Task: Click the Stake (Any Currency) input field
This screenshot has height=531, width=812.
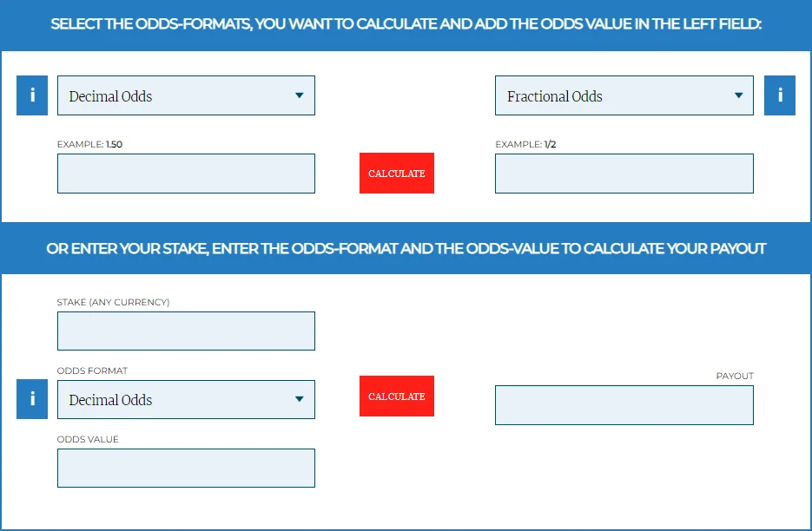Action: [x=186, y=331]
